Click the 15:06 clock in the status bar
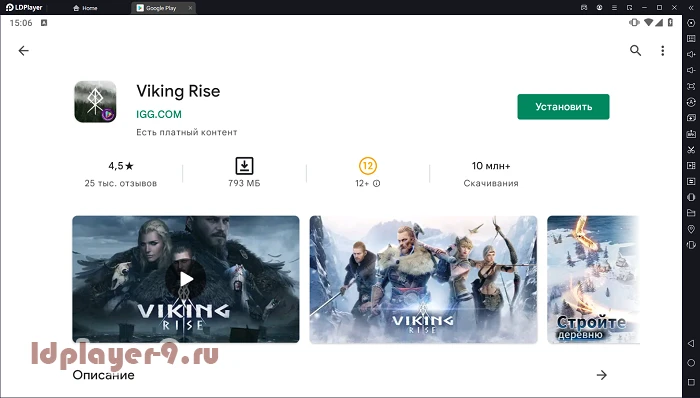The width and height of the screenshot is (700, 398). (x=21, y=23)
